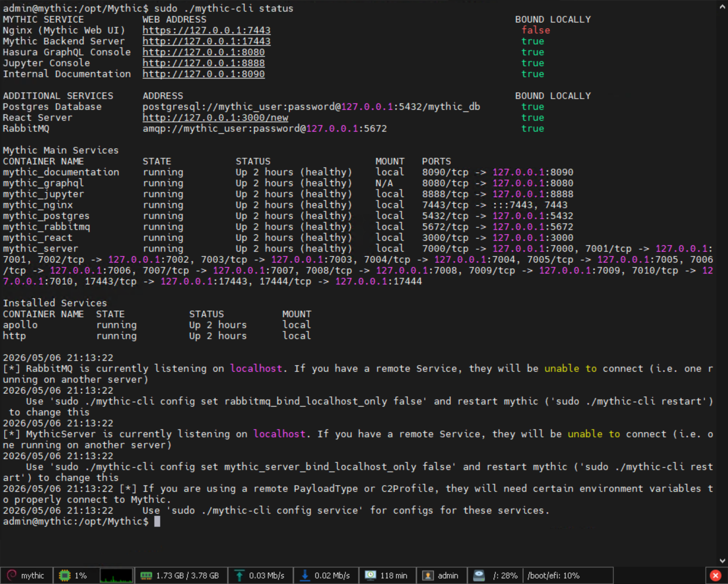The height and width of the screenshot is (584, 728).
Task: Click the scroll down arrow of terminal
Action: pos(722,561)
